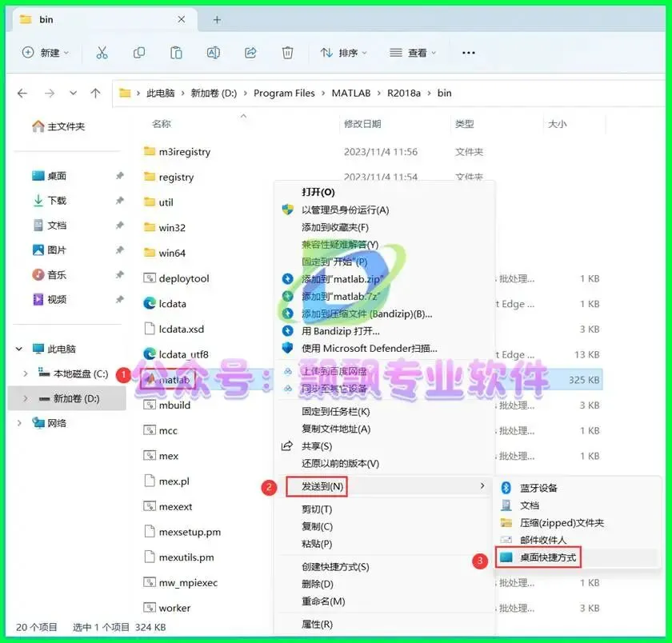The width and height of the screenshot is (672, 643).
Task: Select the win64 folder
Action: (165, 253)
